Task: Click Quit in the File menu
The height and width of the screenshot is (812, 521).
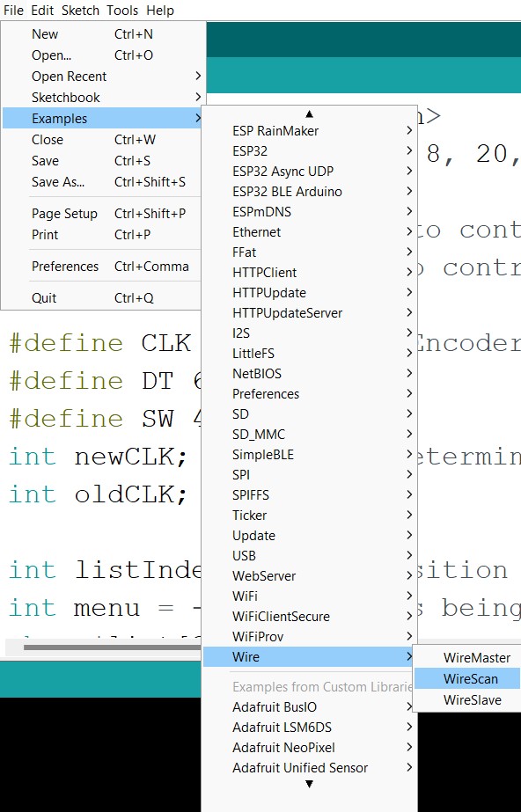Action: click(x=103, y=298)
